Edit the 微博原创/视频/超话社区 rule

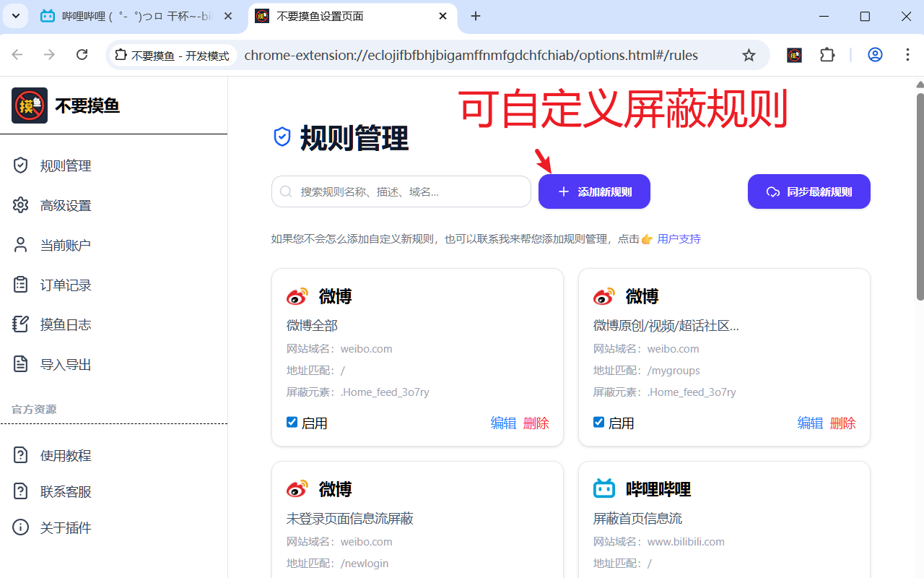click(810, 423)
